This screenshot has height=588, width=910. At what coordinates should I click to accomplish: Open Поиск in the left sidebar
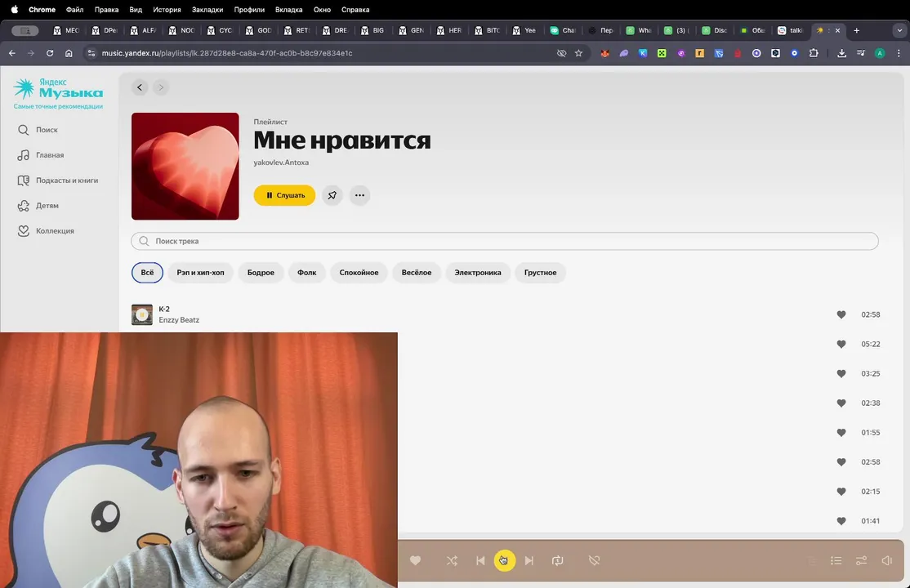pyautogui.click(x=38, y=129)
